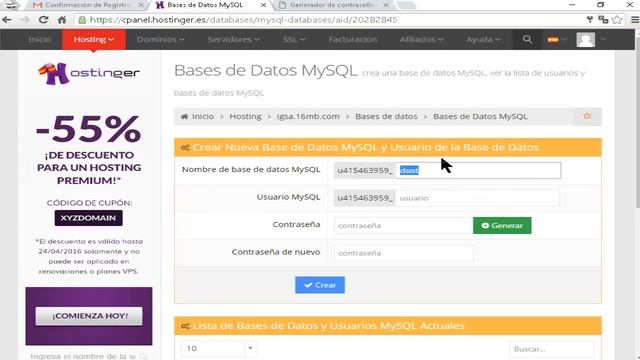The width and height of the screenshot is (640, 360).
Task: Open language flag selector
Action: point(557,40)
